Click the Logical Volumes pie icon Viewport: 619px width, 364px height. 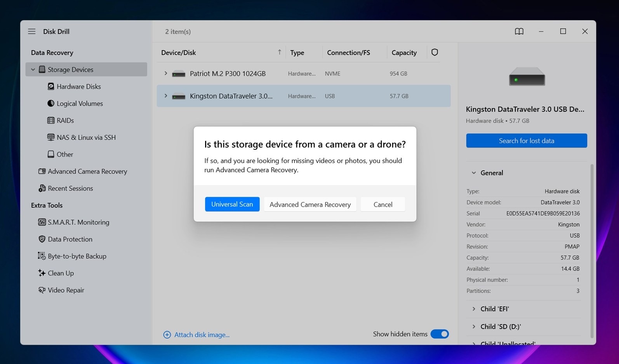point(51,104)
